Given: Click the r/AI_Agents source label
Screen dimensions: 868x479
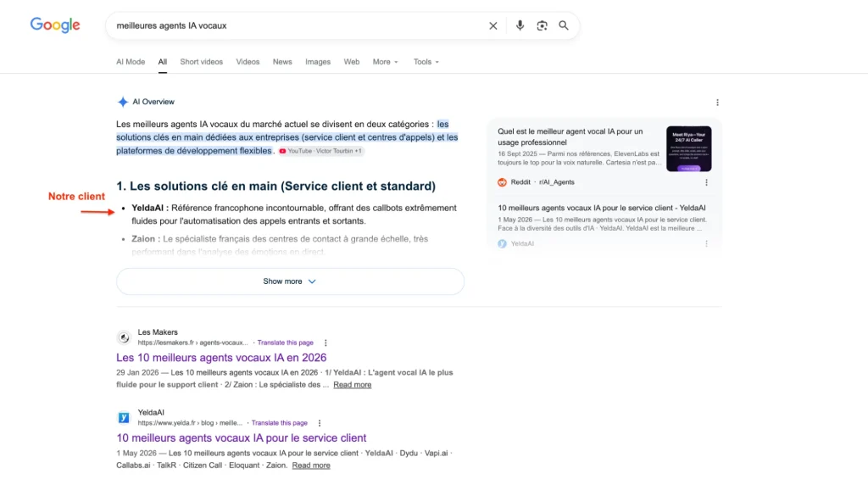Looking at the screenshot, I should point(557,182).
